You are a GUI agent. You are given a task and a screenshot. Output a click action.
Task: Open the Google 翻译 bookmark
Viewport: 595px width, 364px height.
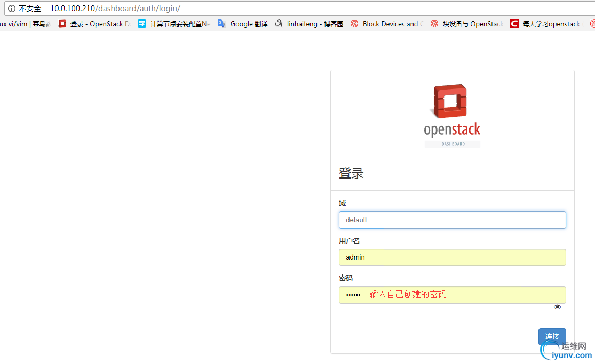pos(249,24)
